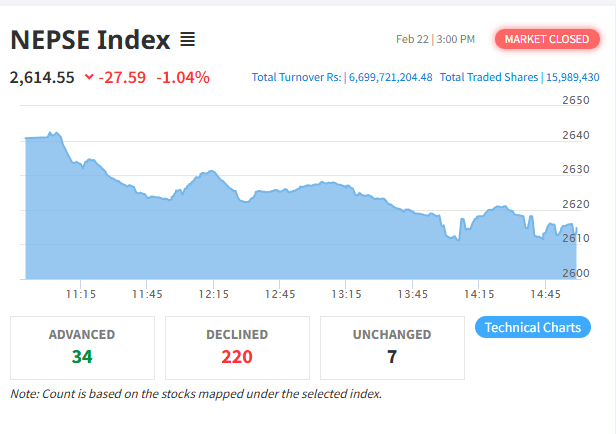Click the Total Traded Shares figure

coord(572,77)
